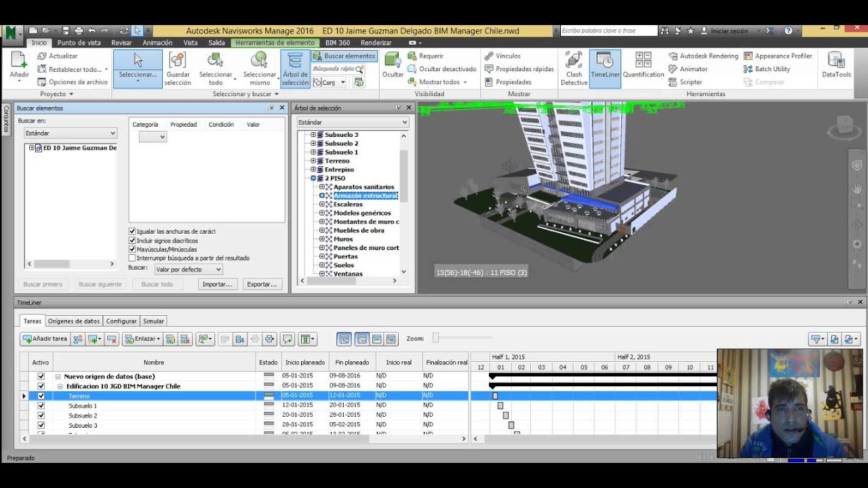Open the Herramientas de elemento tab

275,43
